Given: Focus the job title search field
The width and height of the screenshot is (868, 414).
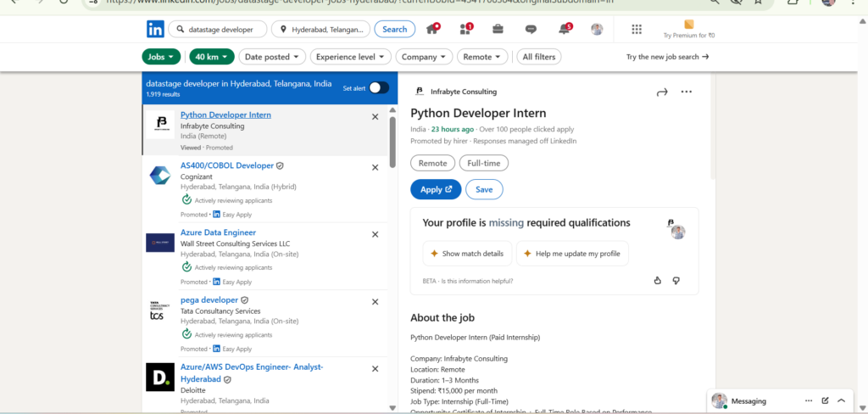Looking at the screenshot, I should 218,30.
